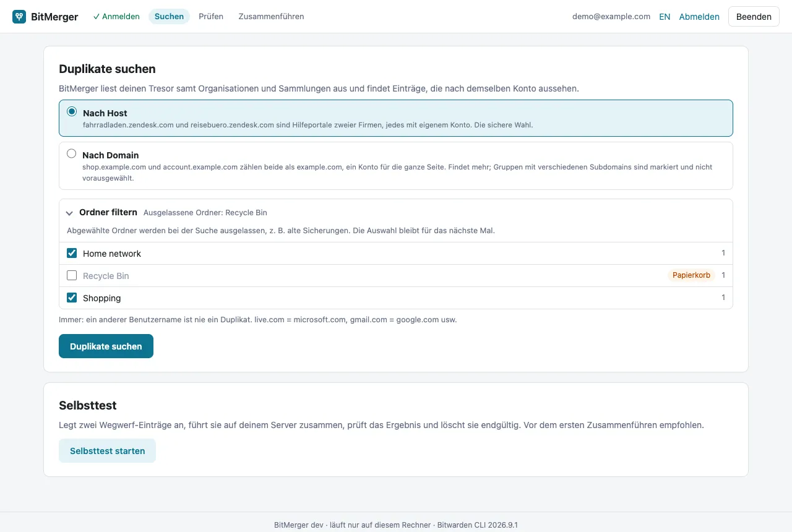Open the Suchen step tab
This screenshot has height=532, width=792.
pos(169,17)
